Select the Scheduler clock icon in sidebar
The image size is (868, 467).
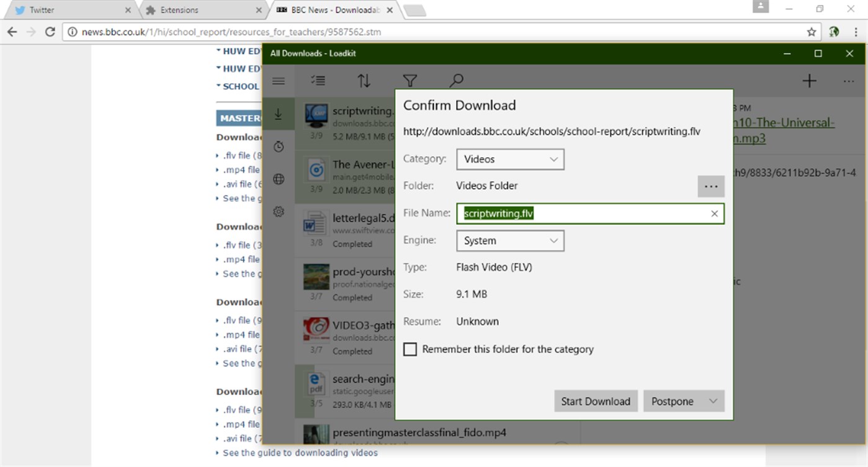click(x=279, y=147)
